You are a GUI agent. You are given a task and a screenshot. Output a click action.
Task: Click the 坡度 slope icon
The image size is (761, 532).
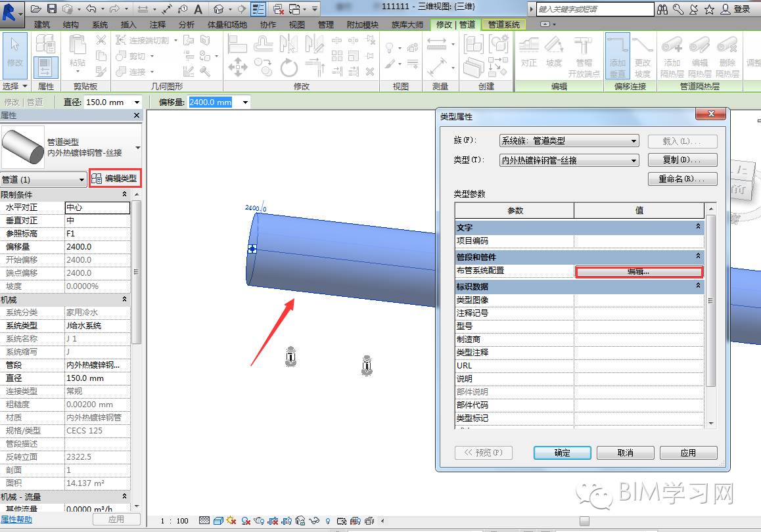coord(554,52)
